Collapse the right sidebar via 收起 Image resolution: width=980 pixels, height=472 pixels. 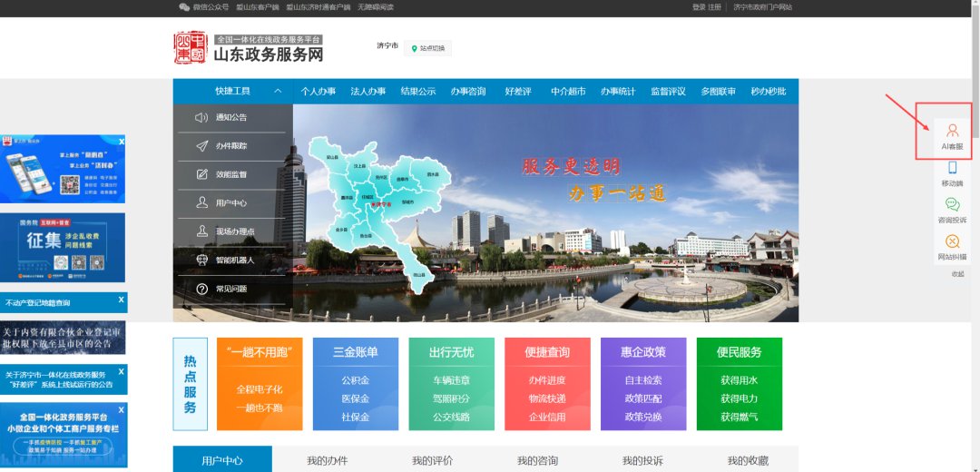pyautogui.click(x=957, y=273)
